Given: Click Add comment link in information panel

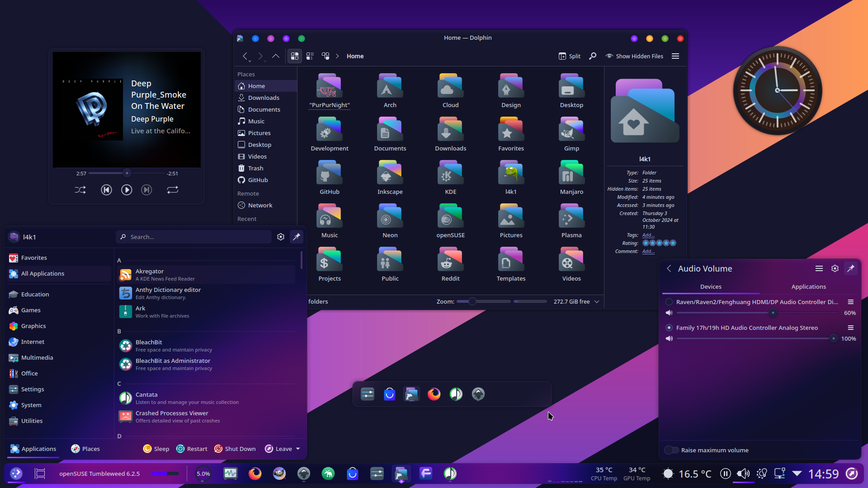Looking at the screenshot, I should tap(648, 251).
